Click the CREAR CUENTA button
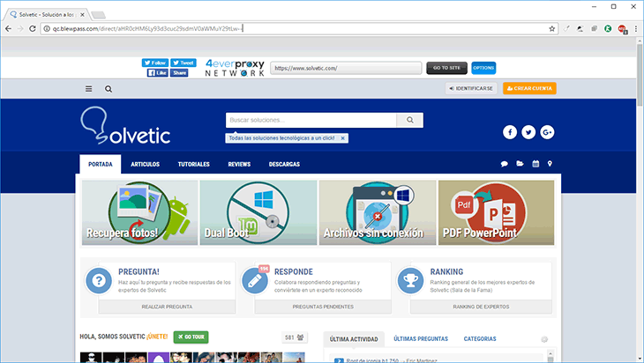644x363 pixels. coord(529,88)
